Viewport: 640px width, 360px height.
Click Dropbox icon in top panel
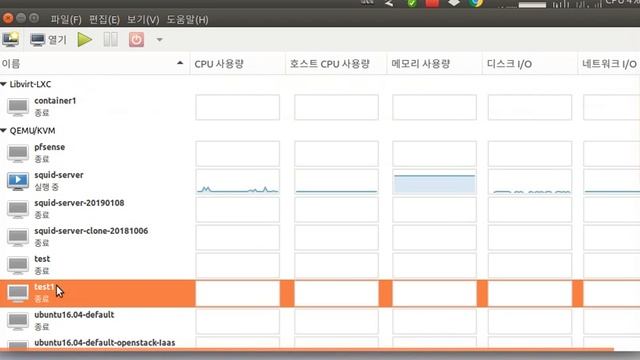coord(454,3)
